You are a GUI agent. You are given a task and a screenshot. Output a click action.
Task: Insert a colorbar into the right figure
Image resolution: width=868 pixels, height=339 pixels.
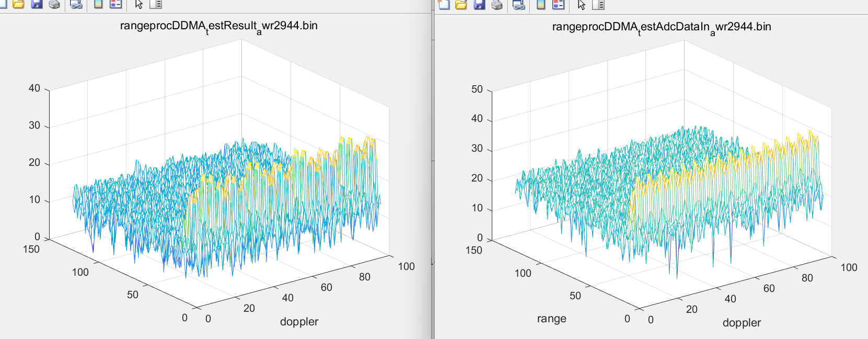click(541, 4)
